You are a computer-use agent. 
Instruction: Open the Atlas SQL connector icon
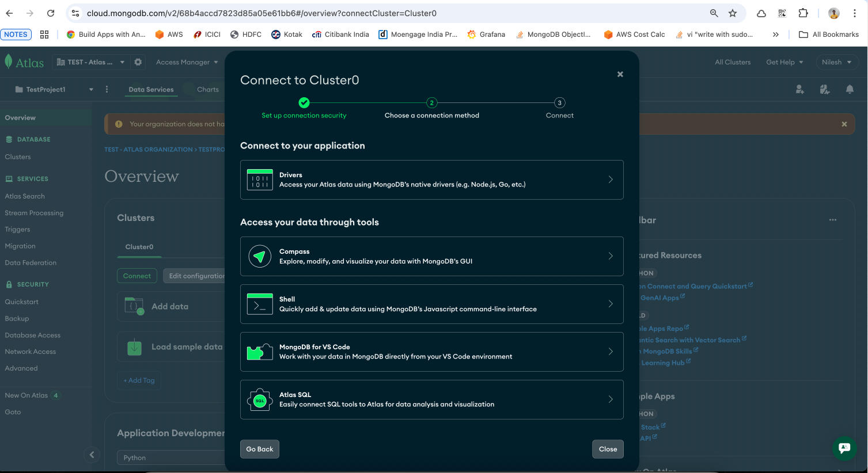pos(259,399)
